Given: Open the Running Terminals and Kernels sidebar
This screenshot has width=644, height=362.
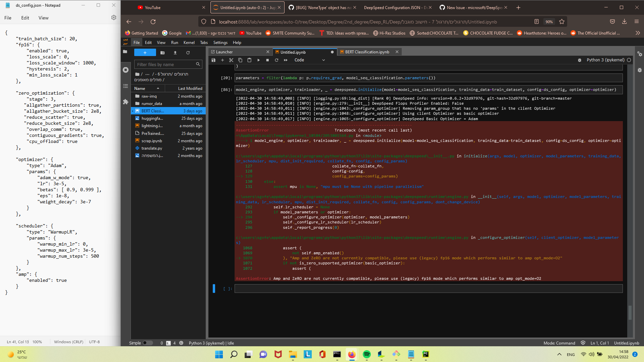Looking at the screenshot, I should point(126,70).
